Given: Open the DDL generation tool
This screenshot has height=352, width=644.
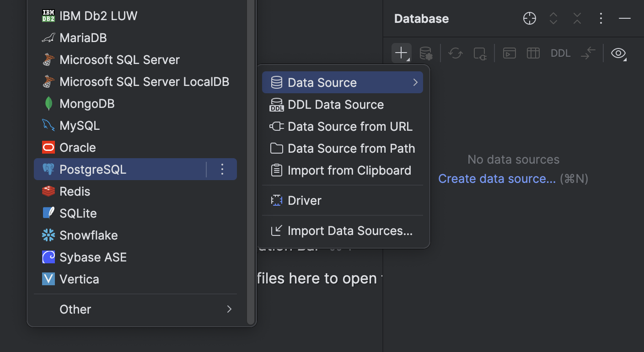Looking at the screenshot, I should point(560,53).
